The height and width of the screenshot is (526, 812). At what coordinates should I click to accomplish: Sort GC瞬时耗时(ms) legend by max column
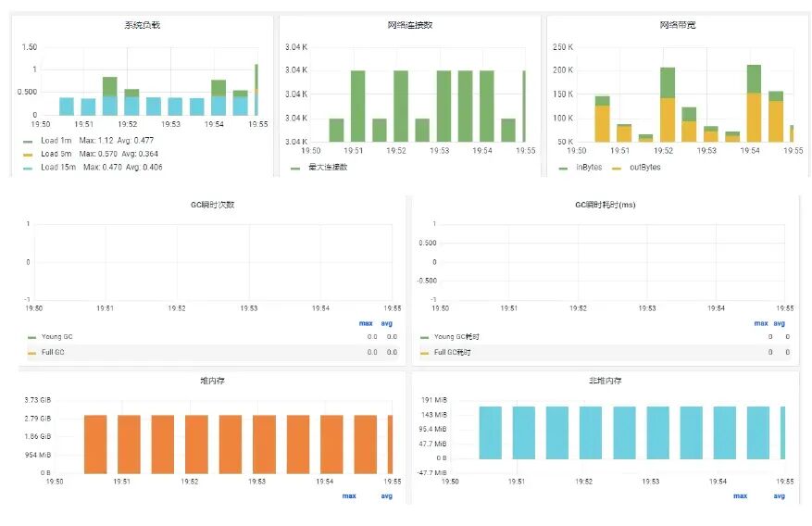761,323
